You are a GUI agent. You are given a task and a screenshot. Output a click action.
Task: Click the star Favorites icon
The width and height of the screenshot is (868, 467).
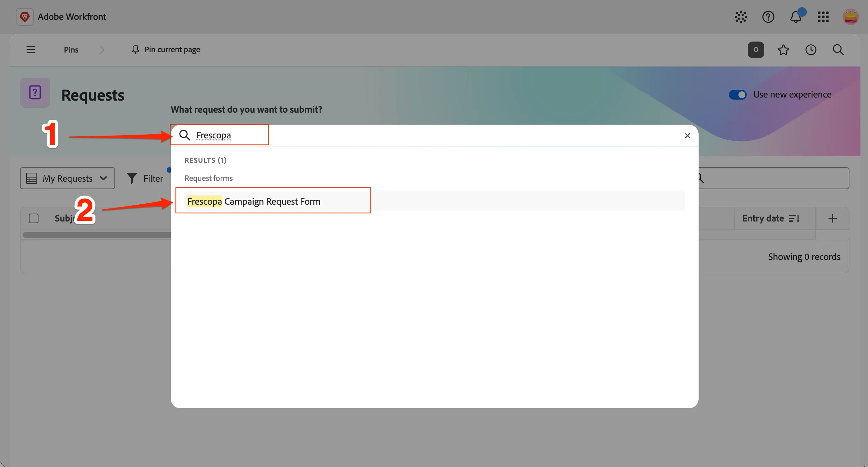click(783, 50)
